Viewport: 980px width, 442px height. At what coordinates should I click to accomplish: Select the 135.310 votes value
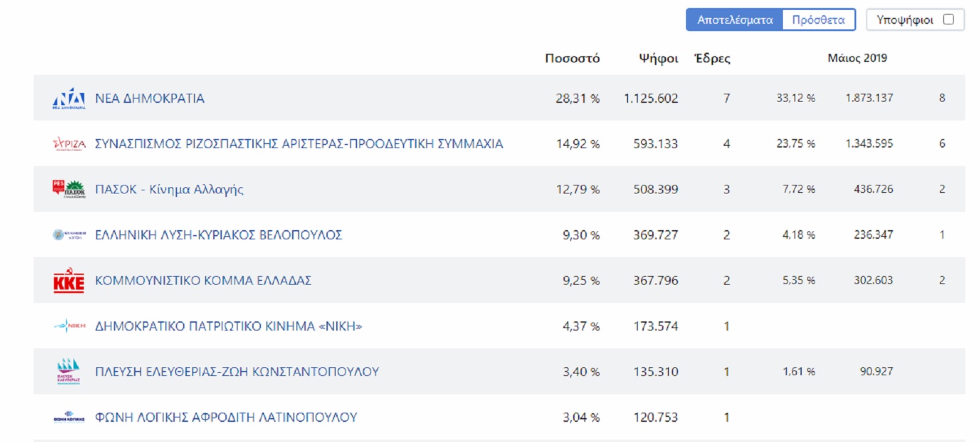point(655,372)
